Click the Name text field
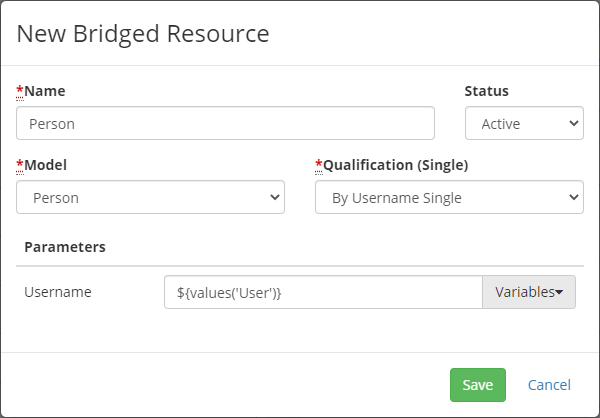This screenshot has height=418, width=600. tap(225, 124)
